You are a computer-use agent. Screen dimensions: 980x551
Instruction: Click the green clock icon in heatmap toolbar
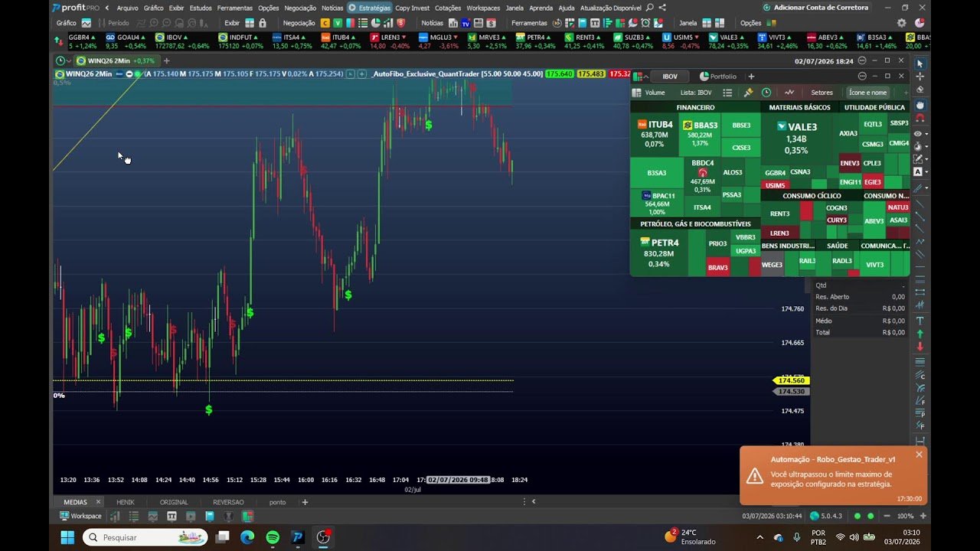coord(766,93)
